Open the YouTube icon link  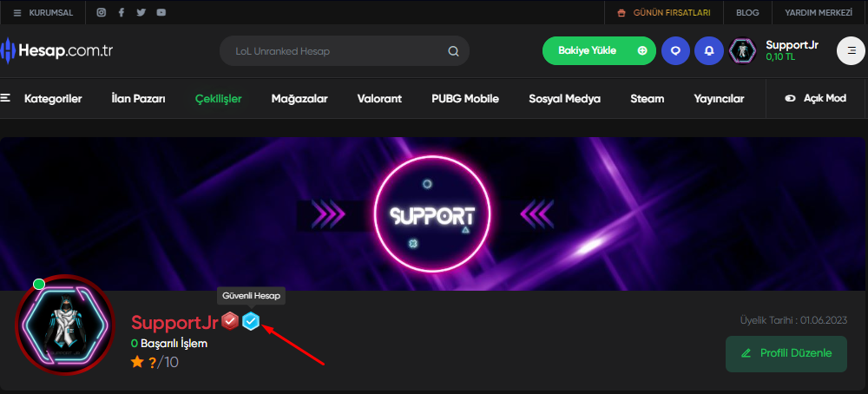[161, 12]
